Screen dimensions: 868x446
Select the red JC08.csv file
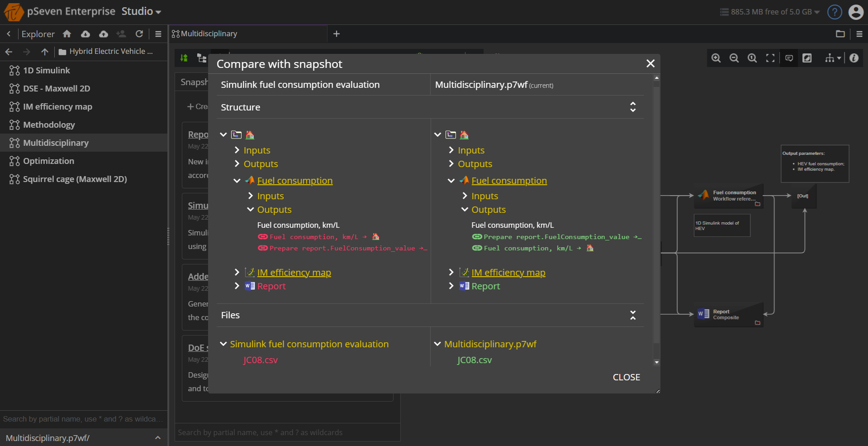(x=261, y=360)
